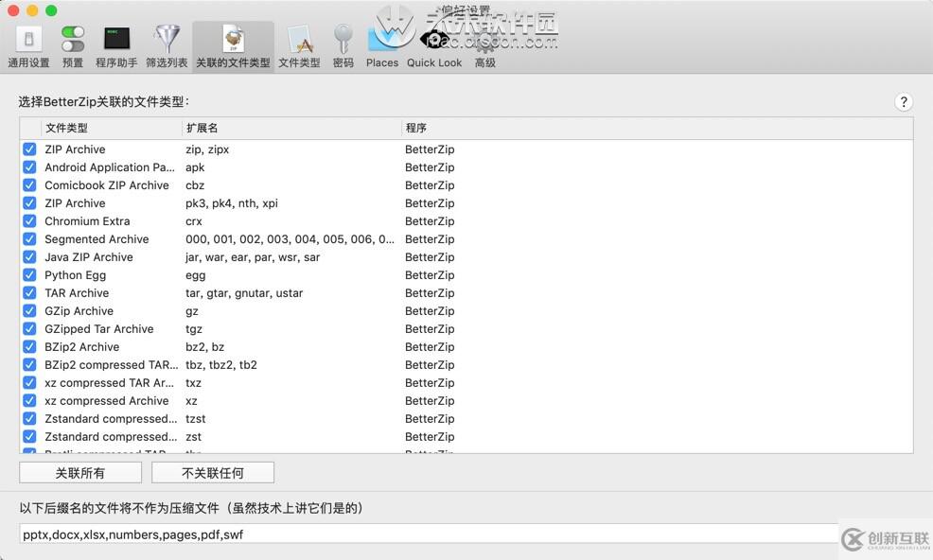933x560 pixels.
Task: Click the 'GZipped Tar Archive' name text
Action: click(x=98, y=328)
